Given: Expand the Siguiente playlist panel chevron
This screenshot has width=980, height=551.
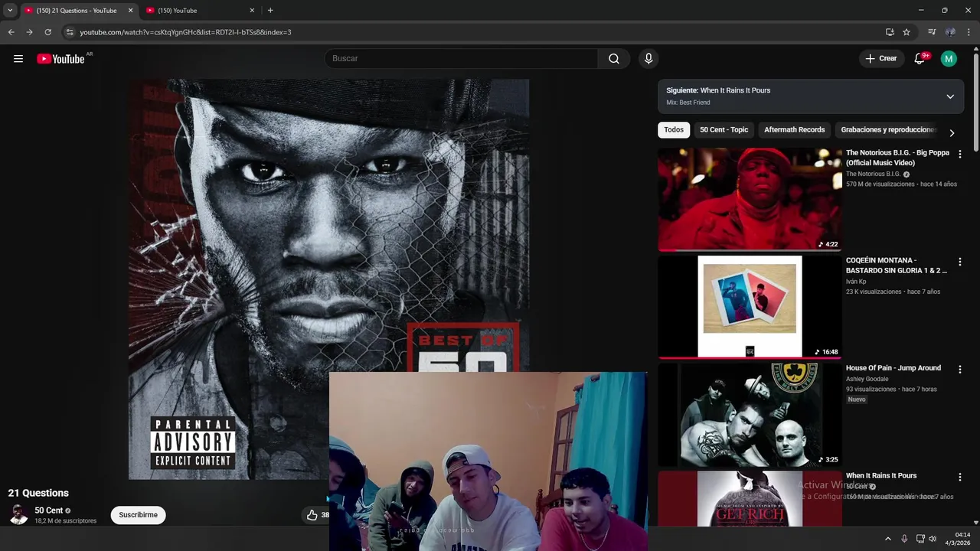Looking at the screenshot, I should 950,96.
